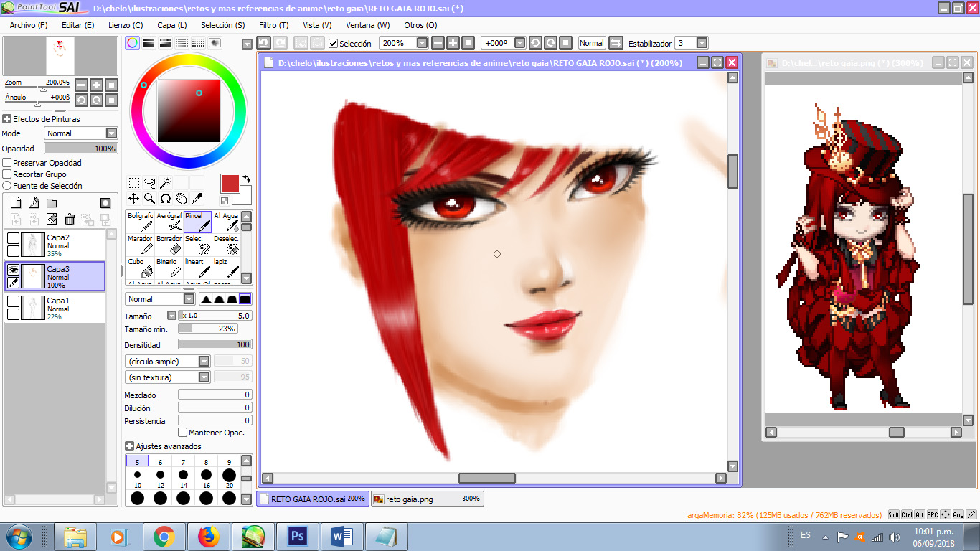Select the hand pan tool
980x551 pixels.
pyautogui.click(x=181, y=199)
